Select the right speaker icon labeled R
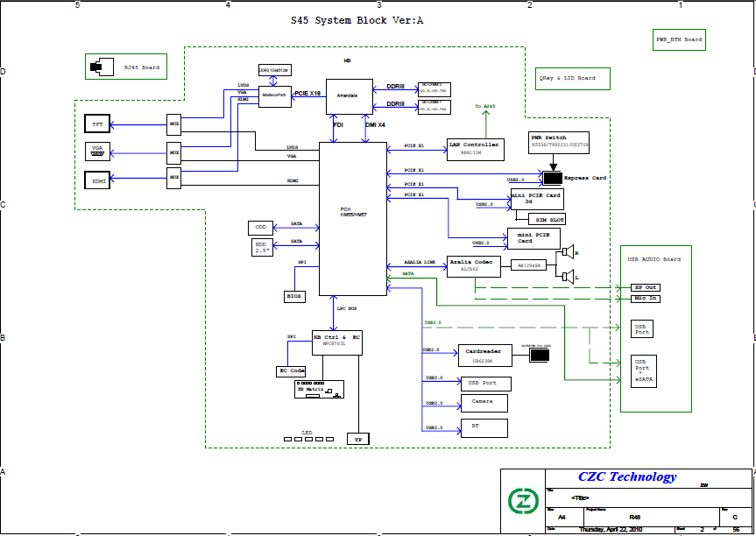The height and width of the screenshot is (536, 756). [568, 251]
